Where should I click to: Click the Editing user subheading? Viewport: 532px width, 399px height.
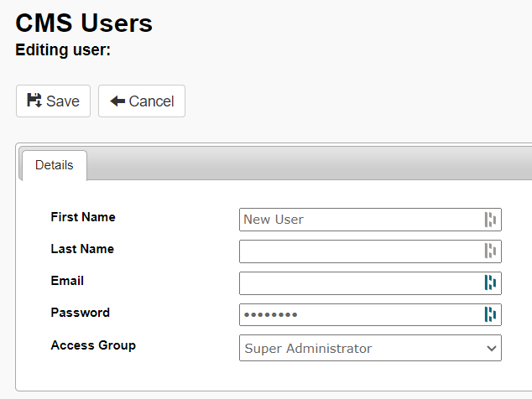pyautogui.click(x=63, y=49)
